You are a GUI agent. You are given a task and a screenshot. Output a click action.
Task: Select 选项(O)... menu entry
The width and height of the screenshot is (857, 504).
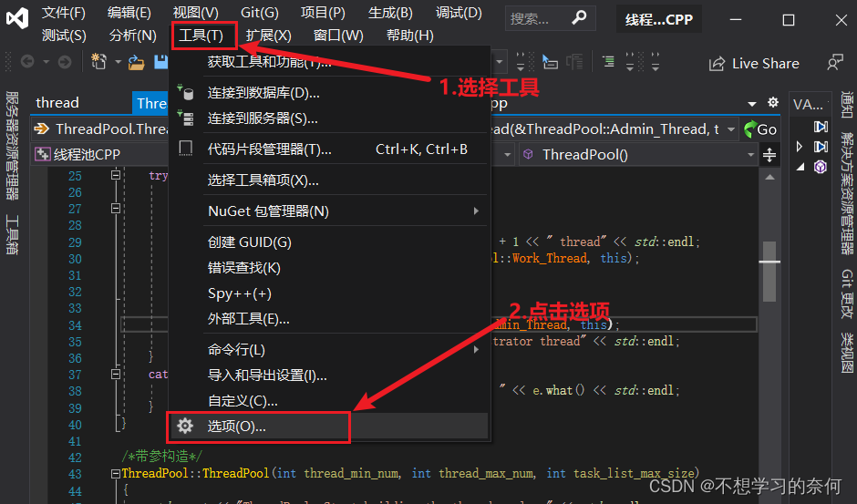click(329, 426)
